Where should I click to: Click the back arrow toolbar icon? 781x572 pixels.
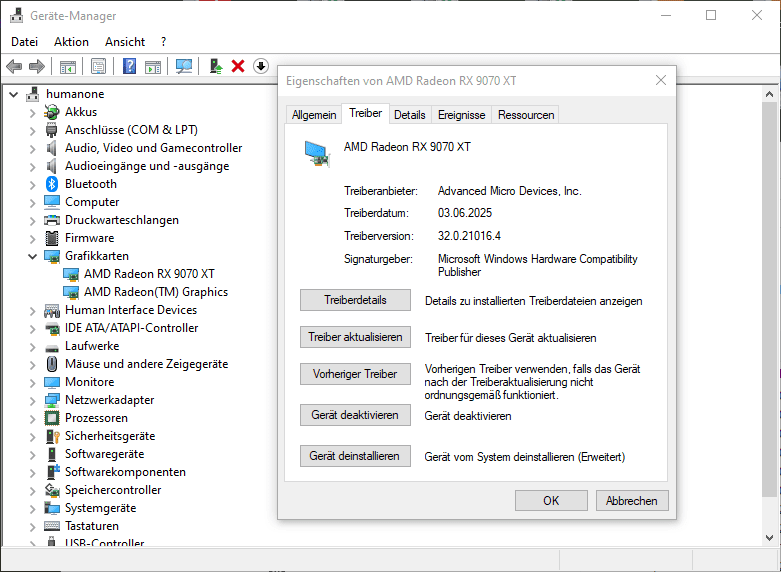pos(14,66)
